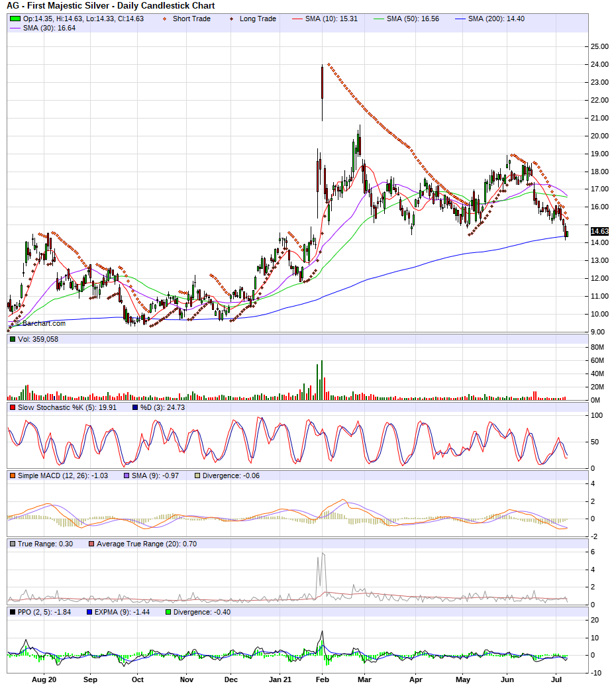Image resolution: width=616 pixels, height=700 pixels.
Task: Click the 'Divergence: -0.06' label
Action: 231,476
